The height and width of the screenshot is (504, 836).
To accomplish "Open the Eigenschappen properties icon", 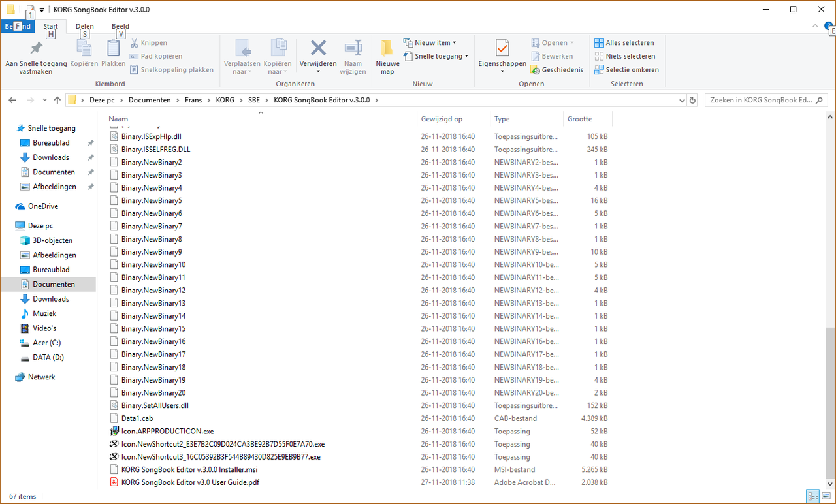I will 502,48.
